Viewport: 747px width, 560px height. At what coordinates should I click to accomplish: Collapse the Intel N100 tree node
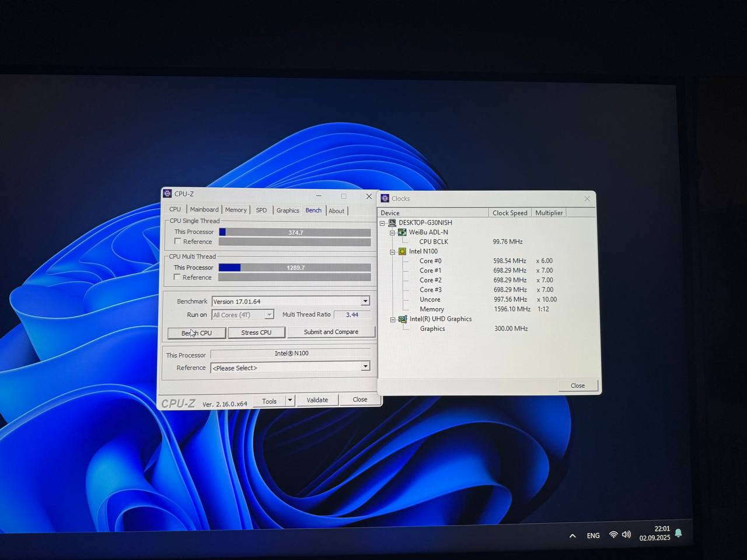[393, 252]
